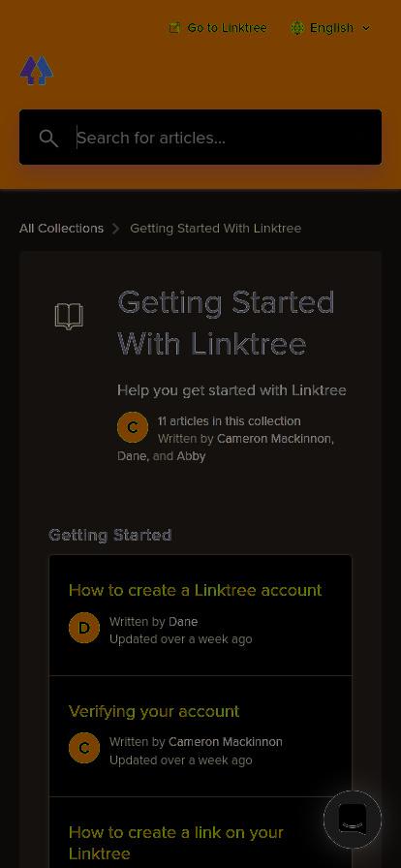Open Verifying your account article
401x868 pixels.
tap(154, 711)
